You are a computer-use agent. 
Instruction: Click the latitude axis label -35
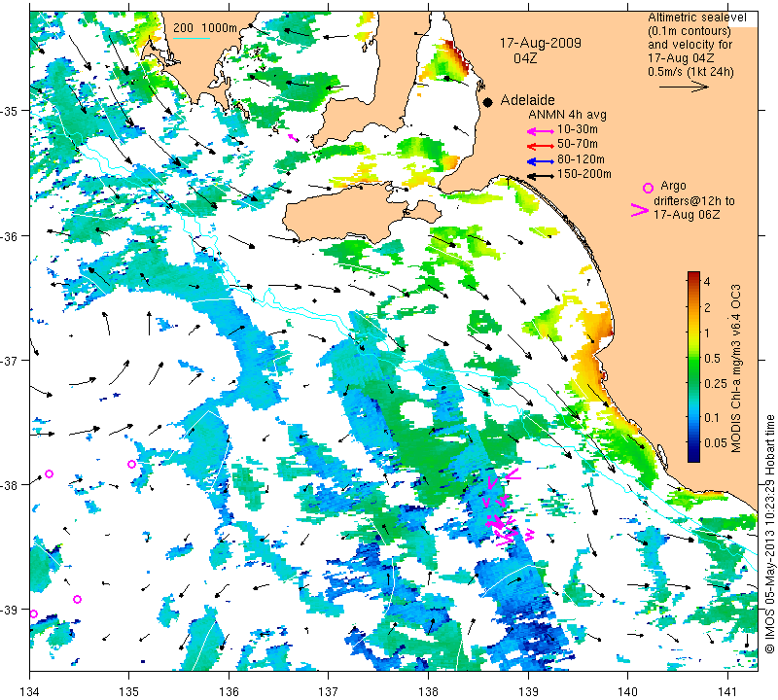pyautogui.click(x=10, y=111)
